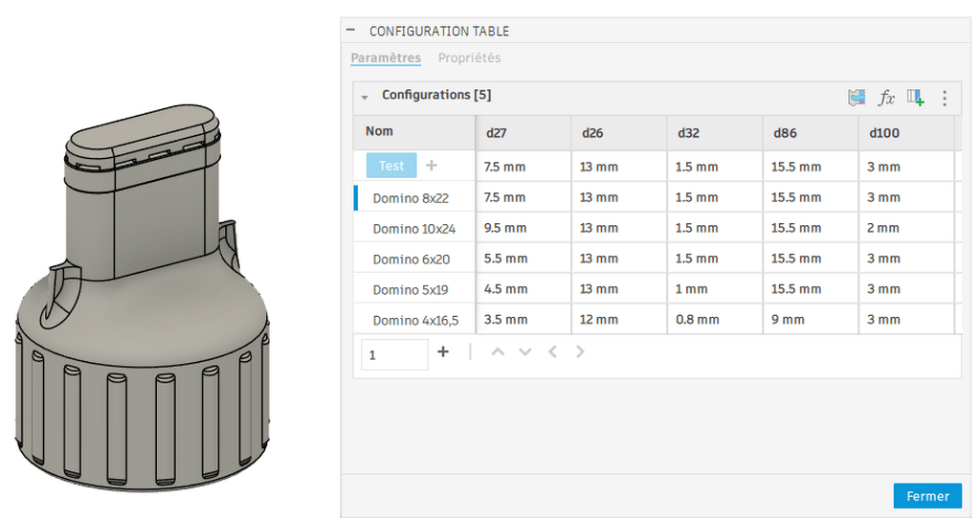Viewport: 980px width, 520px height.
Task: Click the d32 column header
Action: click(715, 133)
